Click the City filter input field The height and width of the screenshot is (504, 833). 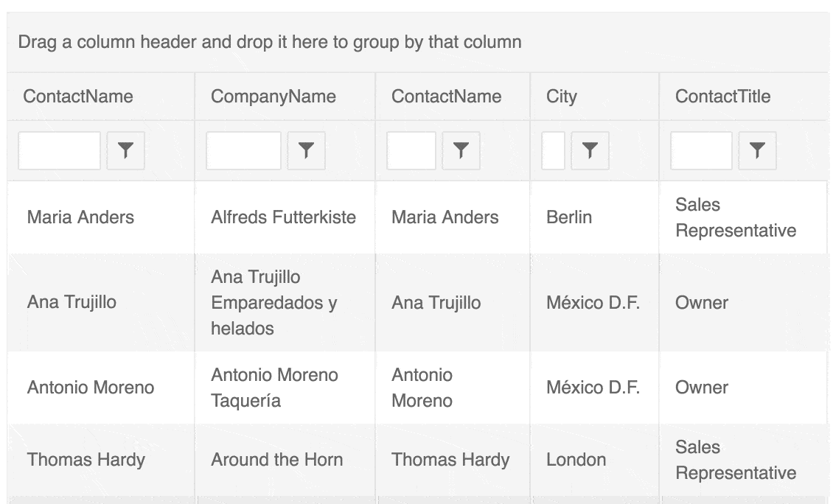pyautogui.click(x=552, y=150)
